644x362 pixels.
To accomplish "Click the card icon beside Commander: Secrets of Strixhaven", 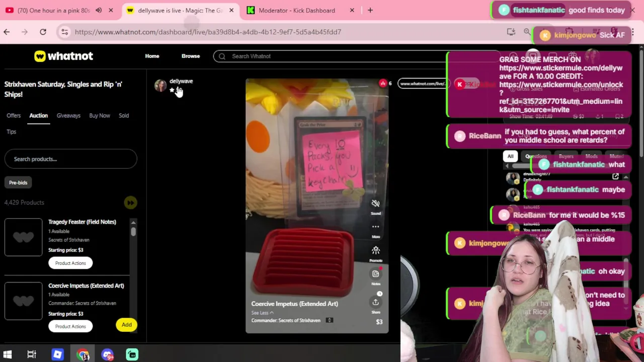I will tap(329, 320).
